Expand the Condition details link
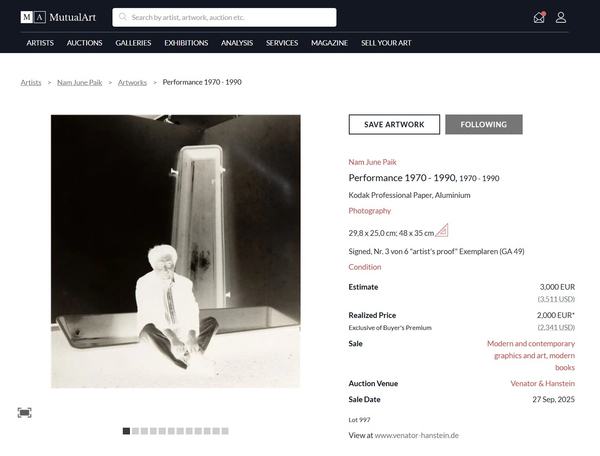 pyautogui.click(x=364, y=267)
